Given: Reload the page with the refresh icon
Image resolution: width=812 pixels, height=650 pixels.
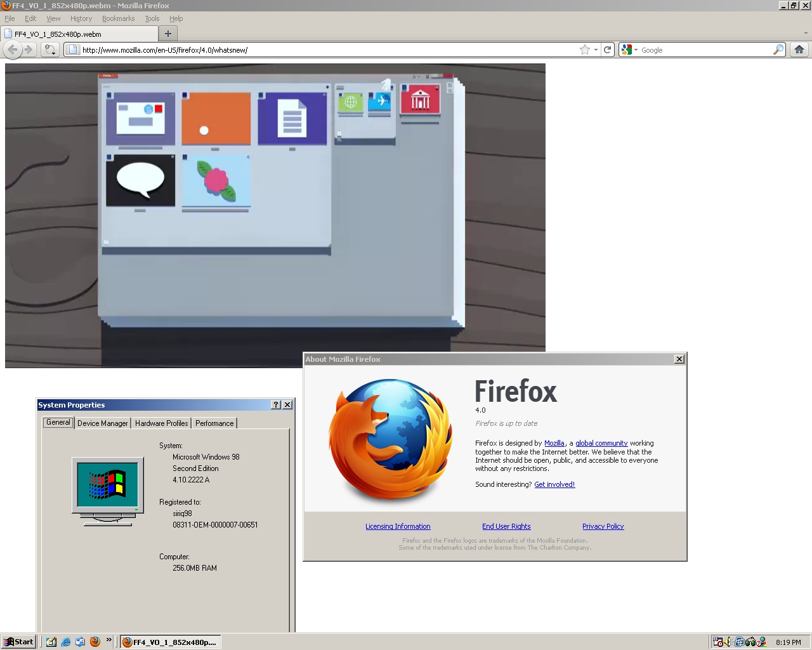Looking at the screenshot, I should pos(608,50).
